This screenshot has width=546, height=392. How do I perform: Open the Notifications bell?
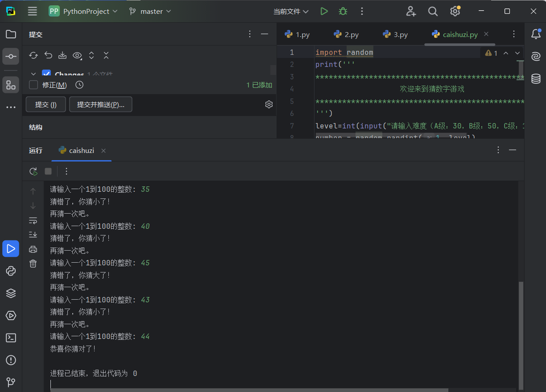[x=536, y=34]
